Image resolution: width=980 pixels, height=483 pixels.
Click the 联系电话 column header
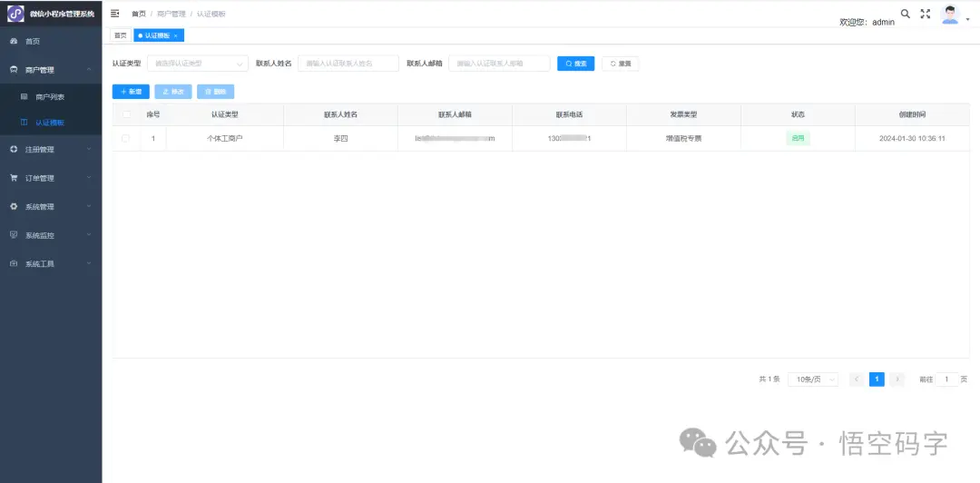point(569,114)
